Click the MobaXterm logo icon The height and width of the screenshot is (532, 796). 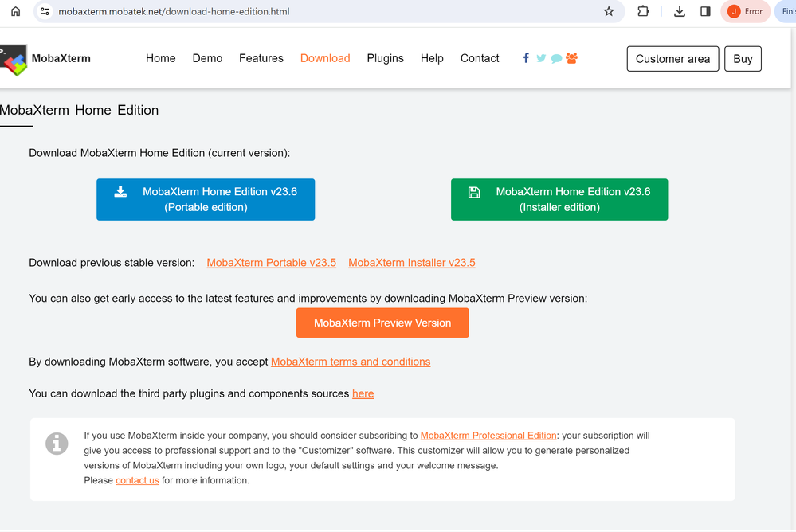(x=14, y=59)
